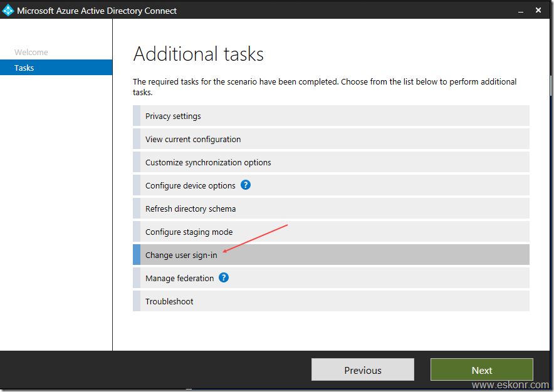This screenshot has height=392, width=554.
Task: Click the Previous button
Action: (x=362, y=369)
